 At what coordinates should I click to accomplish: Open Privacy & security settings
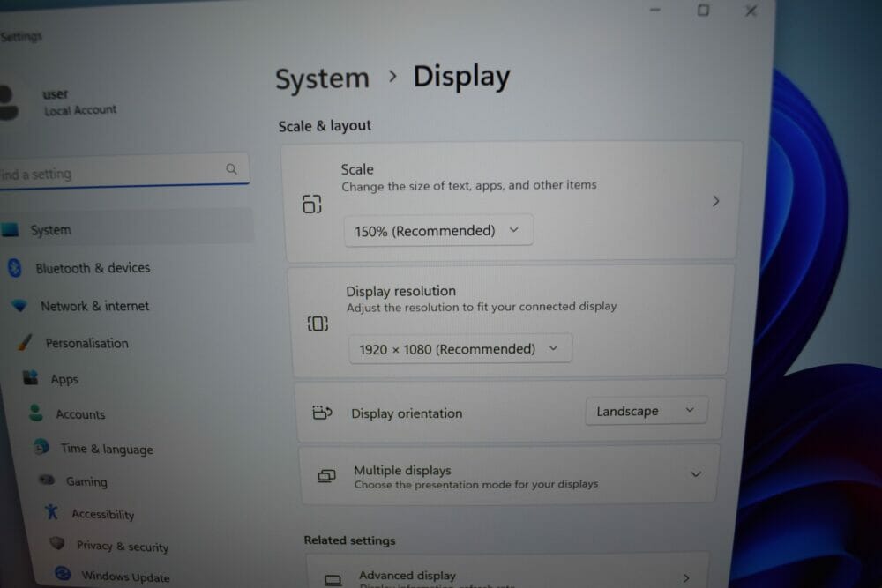[x=123, y=546]
